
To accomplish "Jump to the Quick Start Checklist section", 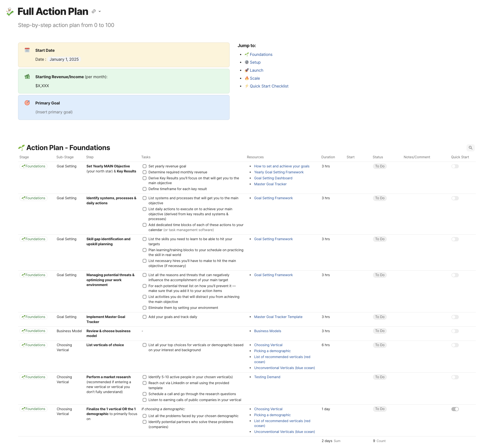I will [269, 86].
